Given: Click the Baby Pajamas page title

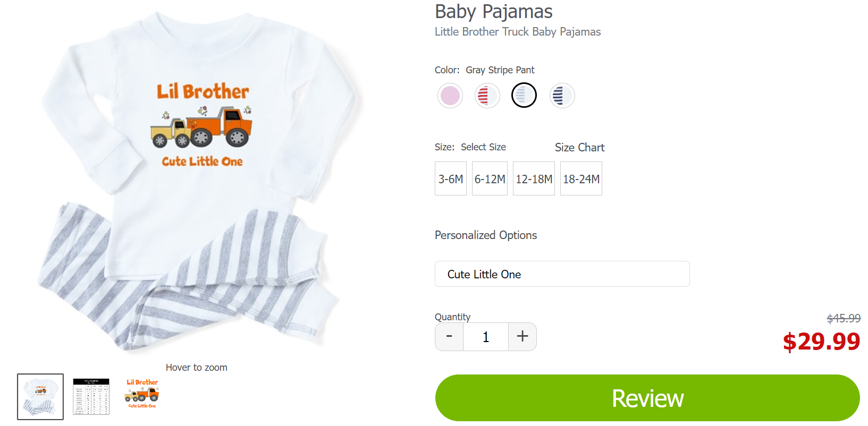Looking at the screenshot, I should pos(493,11).
